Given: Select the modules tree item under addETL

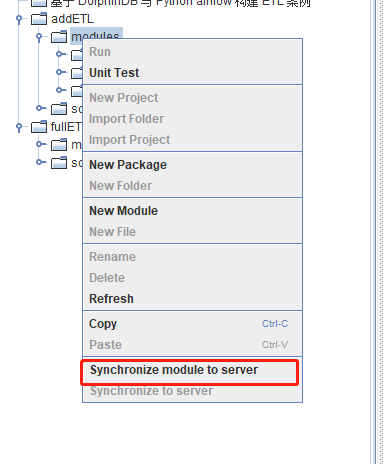Looking at the screenshot, I should (96, 36).
